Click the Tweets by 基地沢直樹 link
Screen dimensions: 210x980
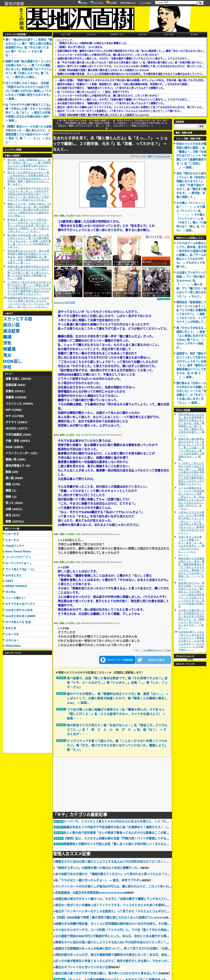tap(64, 302)
